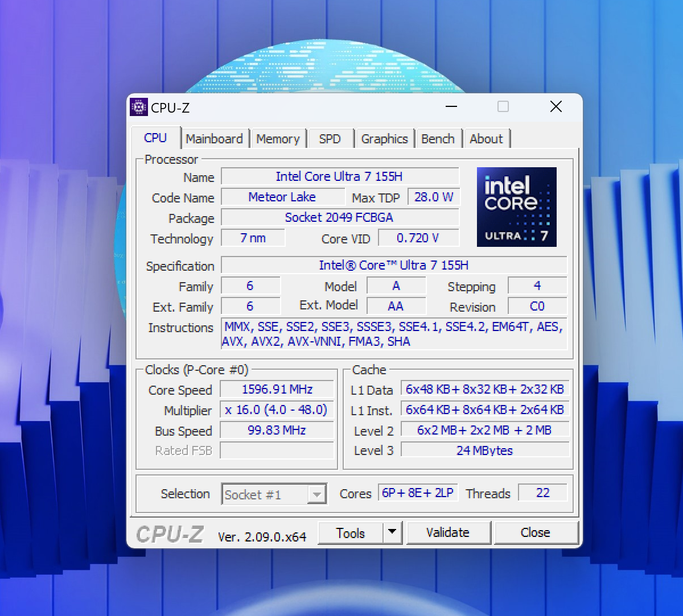Open the Memory tab
This screenshot has height=616, width=683.
(x=278, y=139)
